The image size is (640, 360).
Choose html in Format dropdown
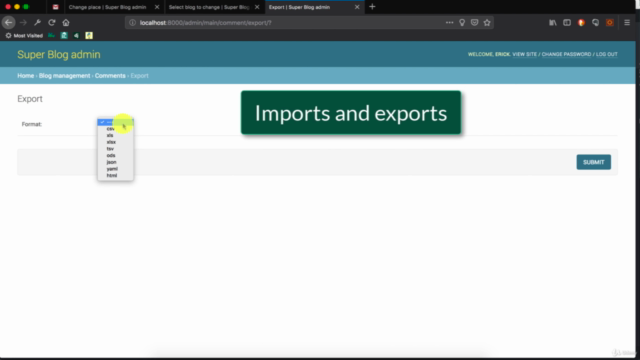click(x=115, y=176)
